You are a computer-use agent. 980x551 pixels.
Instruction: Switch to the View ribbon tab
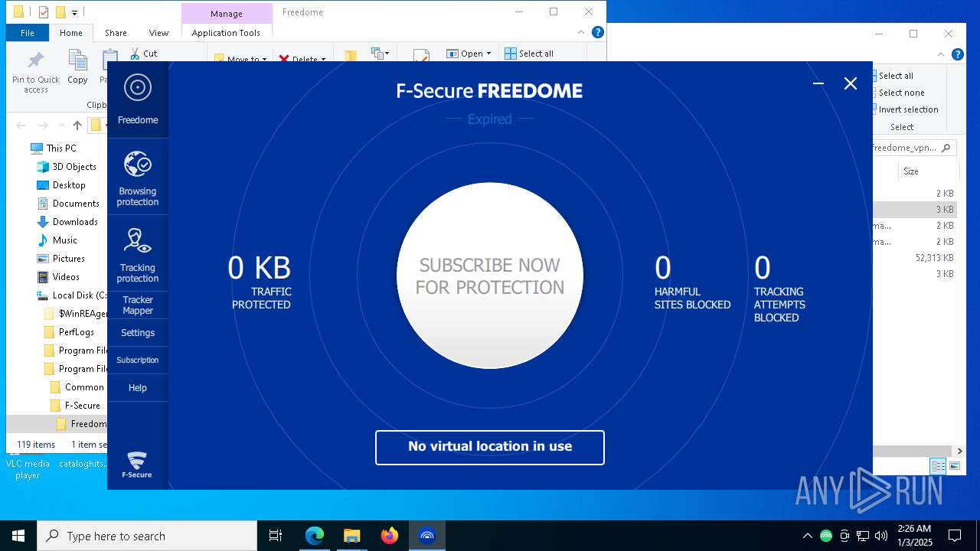click(x=159, y=33)
